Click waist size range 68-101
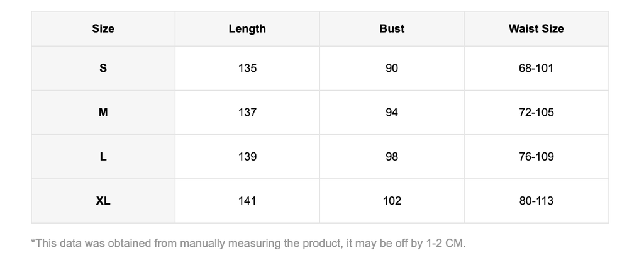This screenshot has width=644, height=255. point(536,68)
